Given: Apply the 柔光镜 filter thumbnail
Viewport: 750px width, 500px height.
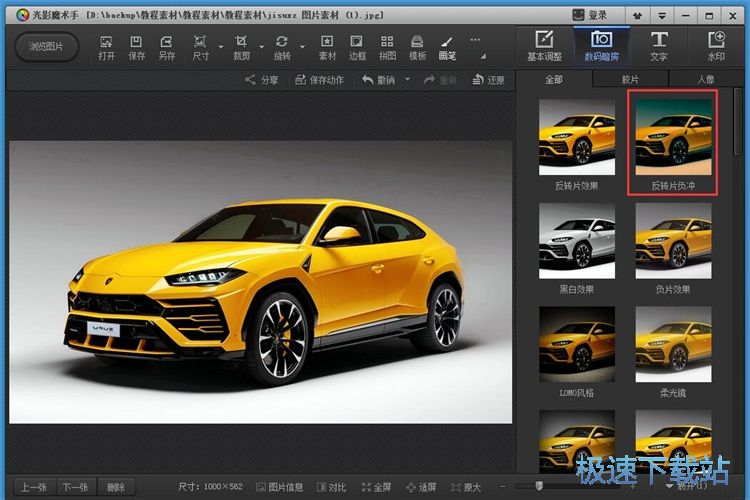Looking at the screenshot, I should 673,344.
